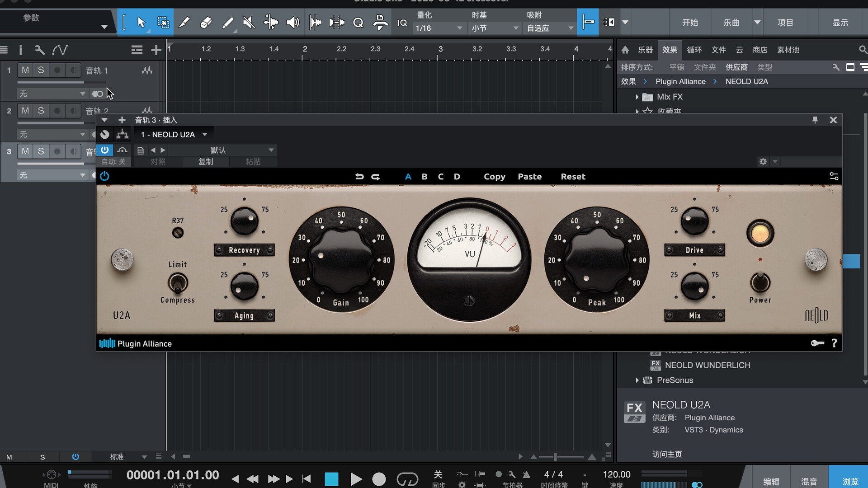This screenshot has width=868, height=488.
Task: Click the wrench options icon above tracks
Action: click(40, 50)
